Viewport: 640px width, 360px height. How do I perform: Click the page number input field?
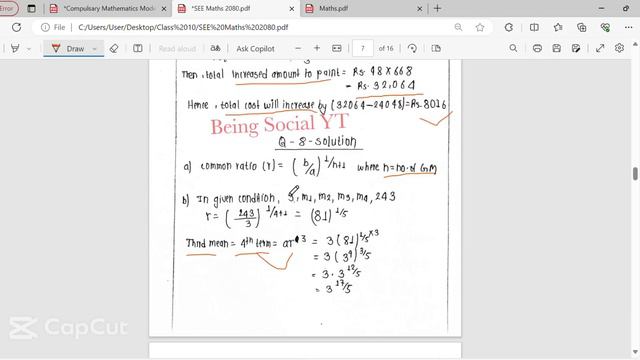(362, 49)
